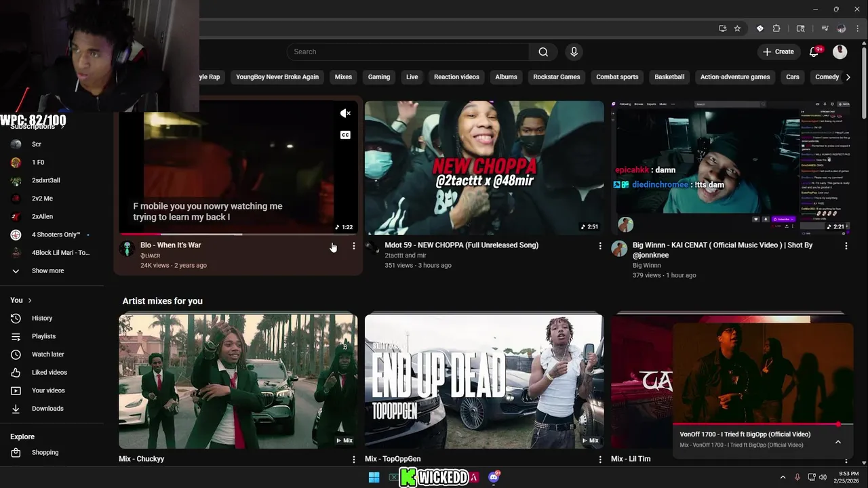Open the END UP DEAD TopOppGen mix thumbnail
868x488 pixels.
coord(484,381)
